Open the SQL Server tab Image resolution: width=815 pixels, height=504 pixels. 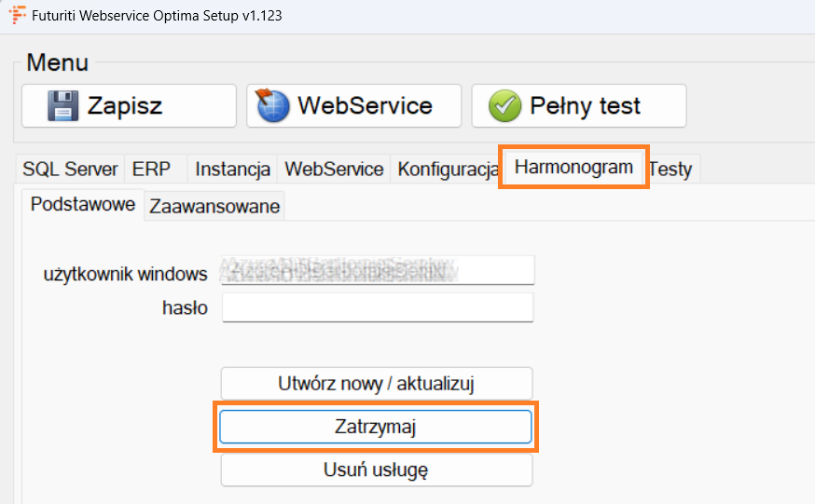pos(70,169)
